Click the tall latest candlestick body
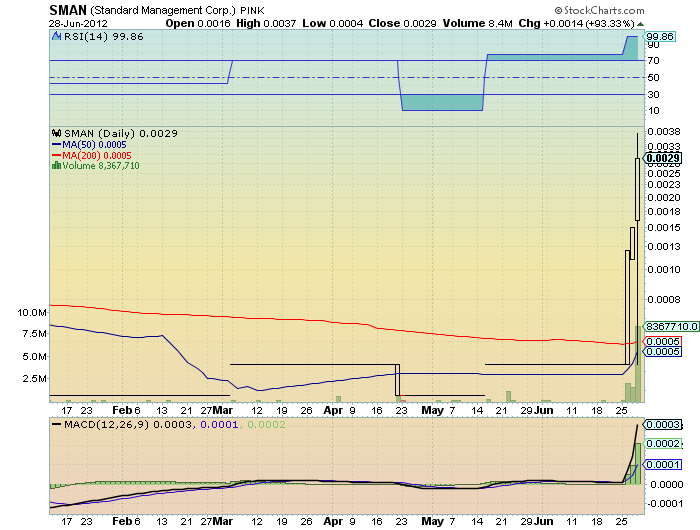This screenshot has width=700, height=530. coord(638,189)
